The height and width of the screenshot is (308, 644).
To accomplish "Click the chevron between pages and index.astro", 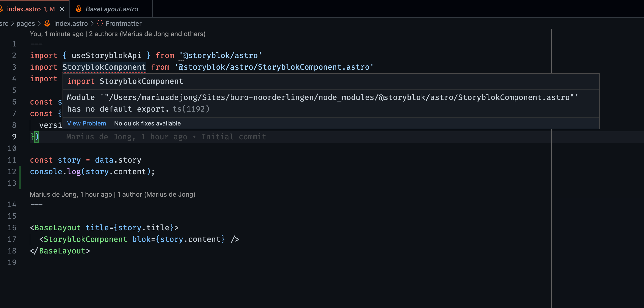I will (x=40, y=23).
